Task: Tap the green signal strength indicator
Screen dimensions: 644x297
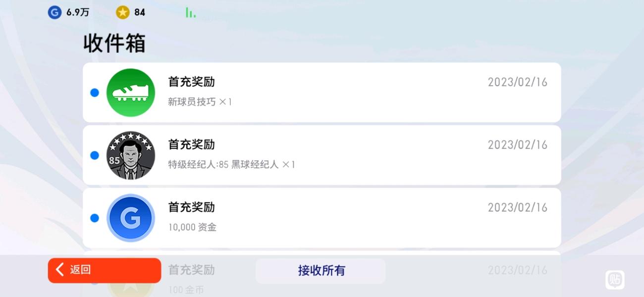Action: click(x=191, y=12)
